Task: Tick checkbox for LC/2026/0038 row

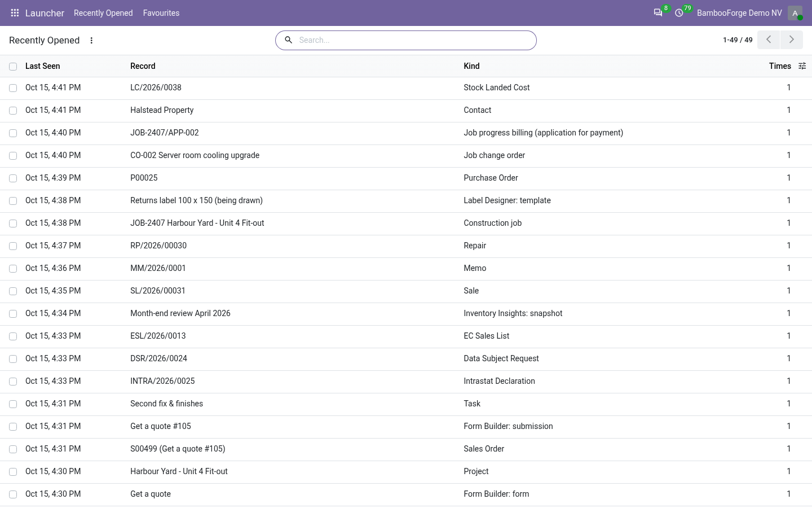Action: click(x=13, y=88)
